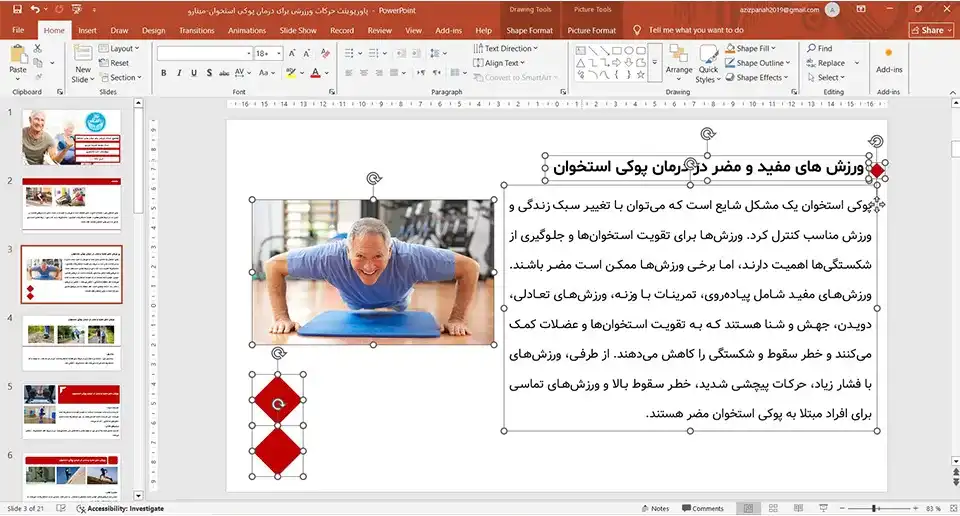
Task: Open Quick Styles gallery
Action: point(708,64)
